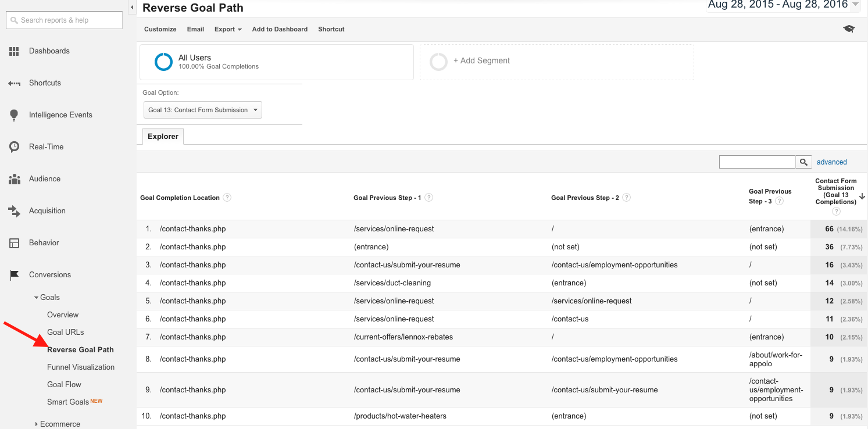Switch to the Explorer tab
This screenshot has width=868, height=429.
[162, 136]
